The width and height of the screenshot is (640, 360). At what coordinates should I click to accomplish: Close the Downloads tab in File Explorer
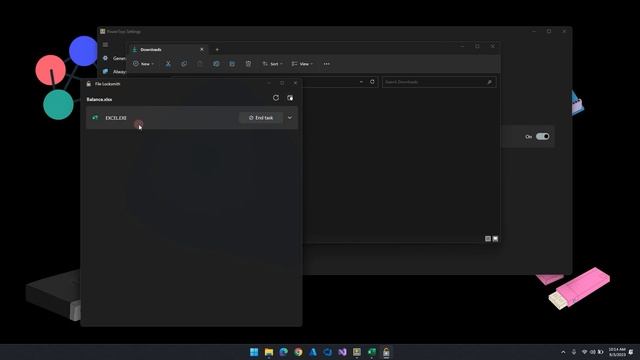tap(202, 49)
